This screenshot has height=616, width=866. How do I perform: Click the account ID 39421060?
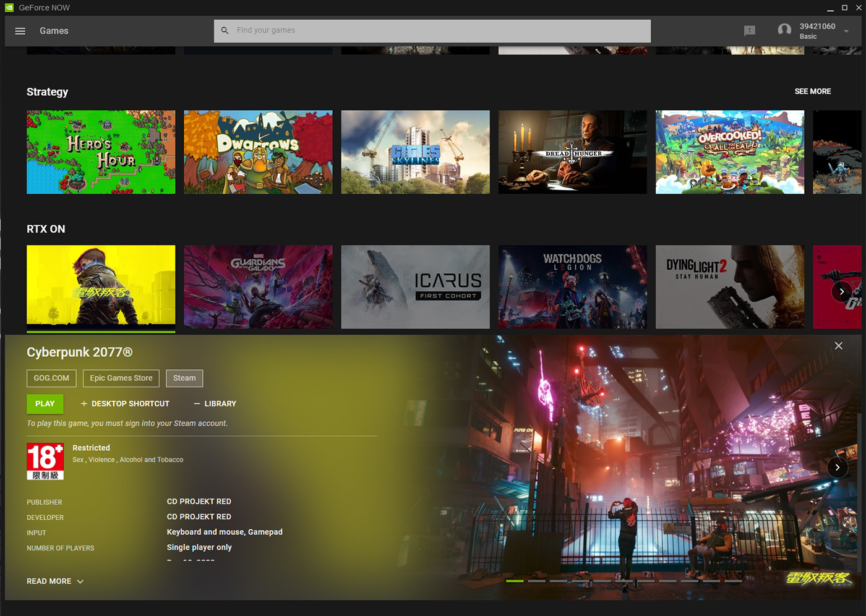(x=817, y=26)
